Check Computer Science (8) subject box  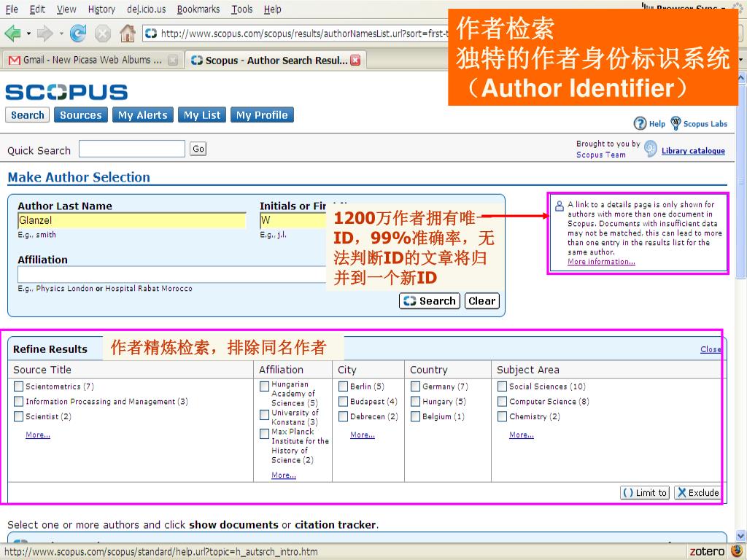click(502, 402)
